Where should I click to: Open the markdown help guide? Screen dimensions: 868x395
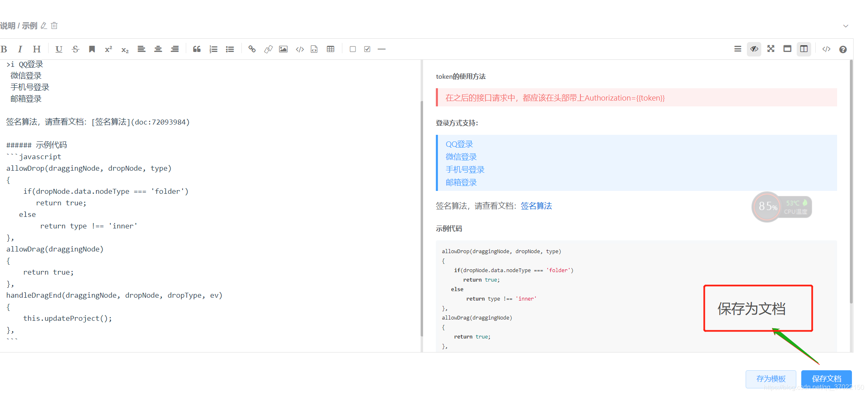coord(843,49)
